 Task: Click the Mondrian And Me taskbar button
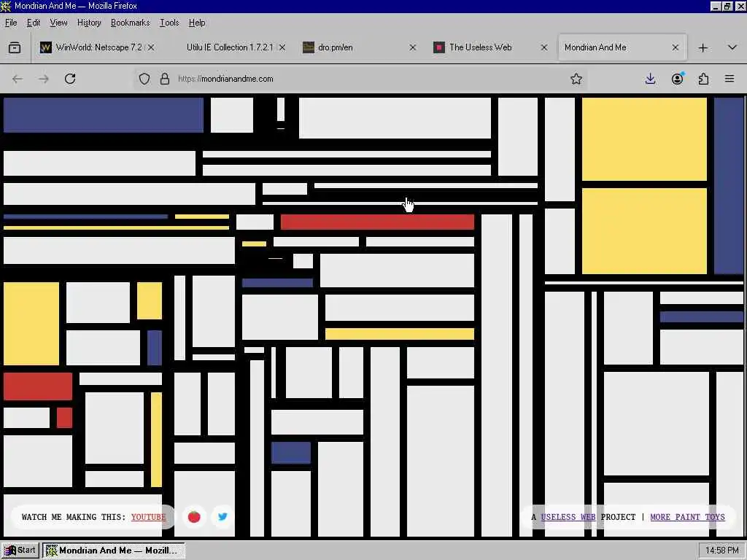tap(113, 551)
